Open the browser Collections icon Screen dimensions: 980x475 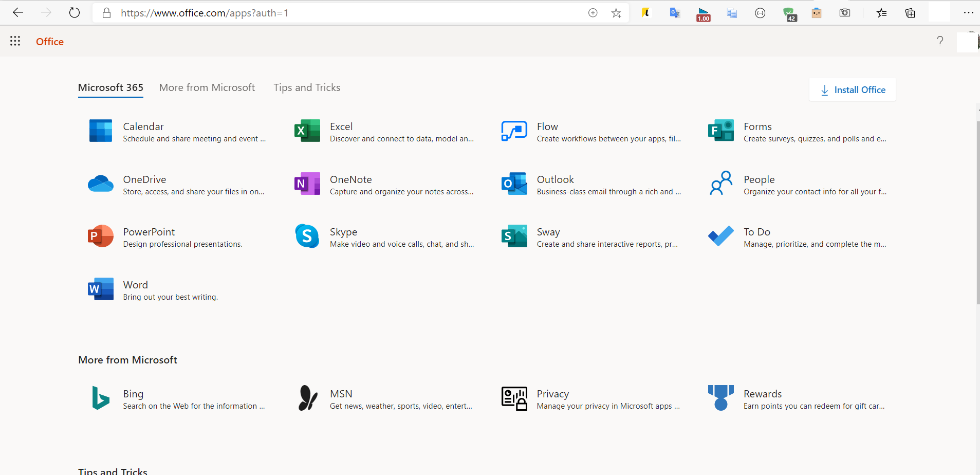pyautogui.click(x=910, y=13)
